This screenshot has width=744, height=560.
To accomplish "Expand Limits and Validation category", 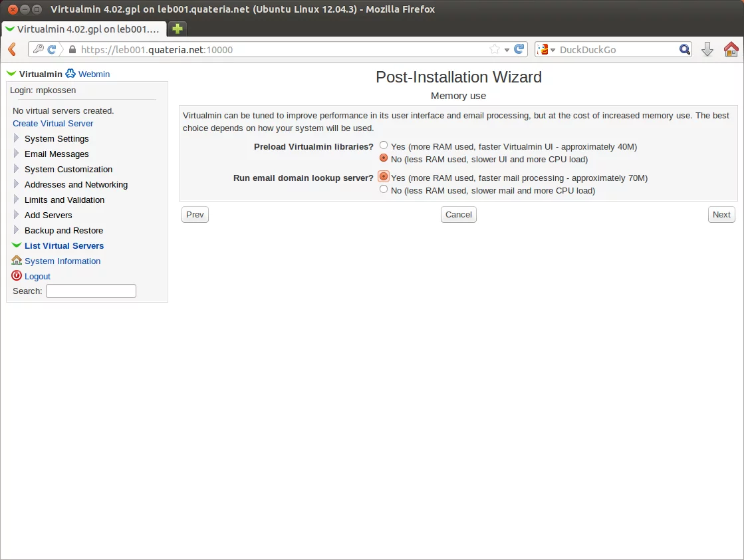I will click(x=16, y=199).
